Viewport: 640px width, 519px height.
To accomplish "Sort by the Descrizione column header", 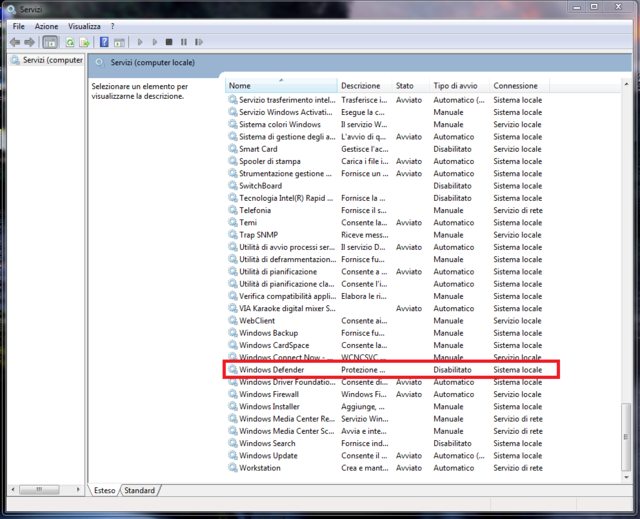I will coord(365,86).
